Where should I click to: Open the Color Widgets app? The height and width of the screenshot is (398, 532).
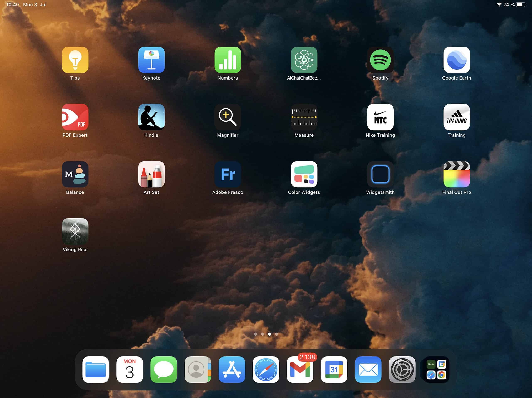304,174
